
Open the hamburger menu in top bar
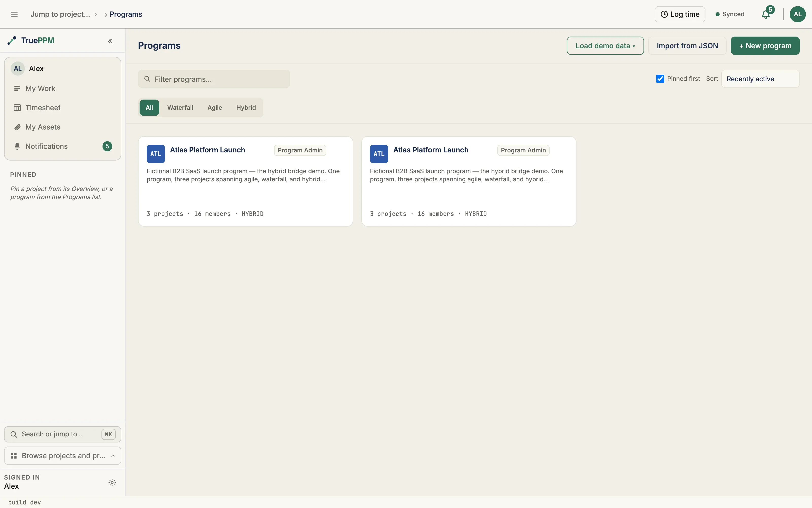(14, 14)
